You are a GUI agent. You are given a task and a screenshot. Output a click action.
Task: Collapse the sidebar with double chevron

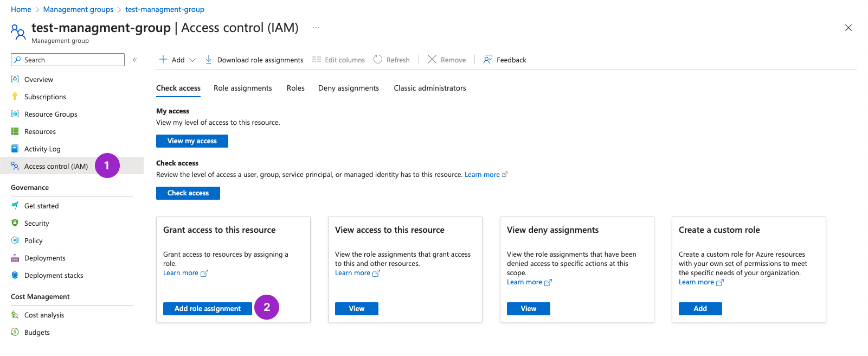coord(135,60)
